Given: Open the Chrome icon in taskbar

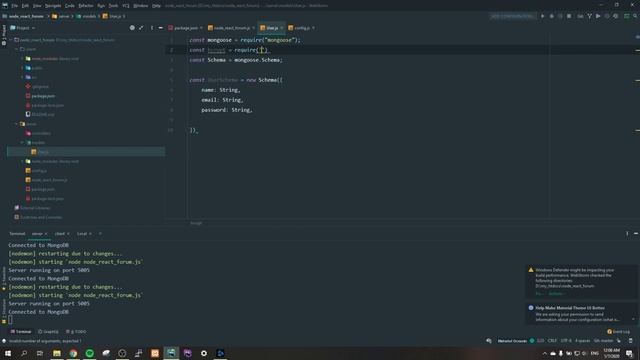Looking at the screenshot, I should (x=73, y=353).
